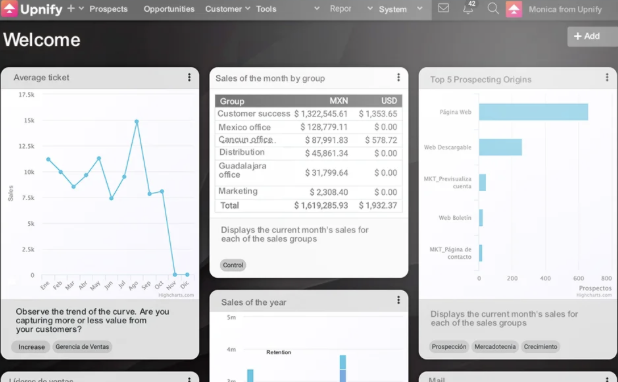Viewport: 618px width, 382px height.
Task: Click the $ 1,322,545.61 amount
Action: (321, 114)
